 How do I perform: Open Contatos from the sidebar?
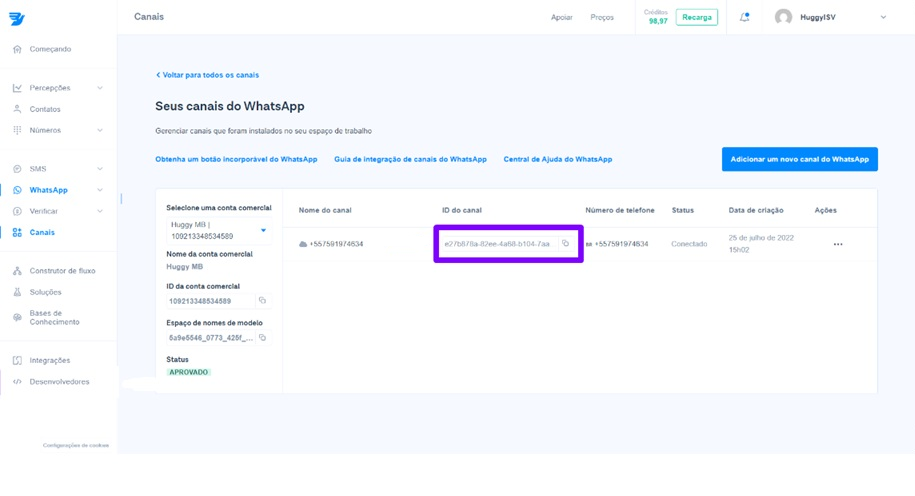click(45, 109)
